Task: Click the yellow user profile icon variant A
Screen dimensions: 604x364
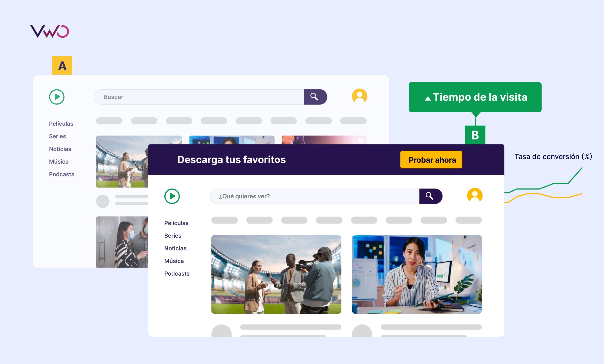Action: pyautogui.click(x=359, y=96)
